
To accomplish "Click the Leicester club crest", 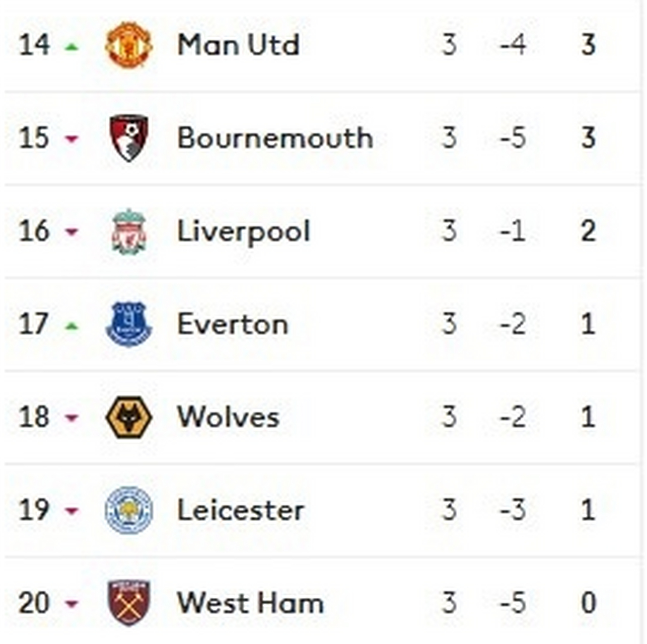I will (129, 510).
